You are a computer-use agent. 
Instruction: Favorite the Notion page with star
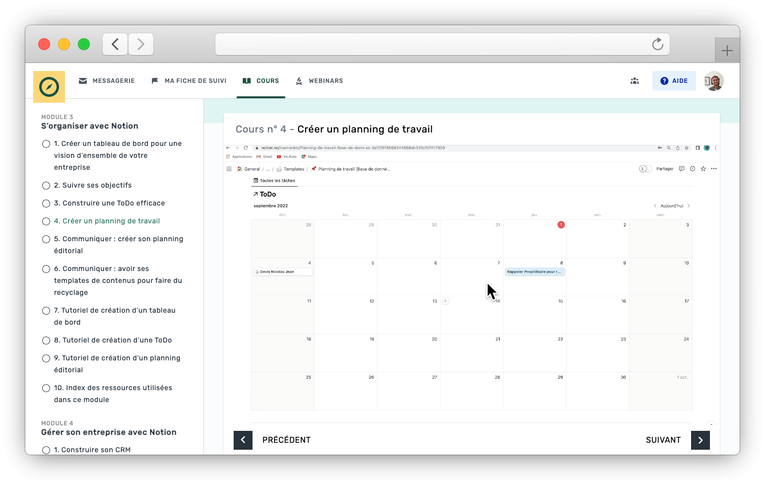(x=703, y=169)
